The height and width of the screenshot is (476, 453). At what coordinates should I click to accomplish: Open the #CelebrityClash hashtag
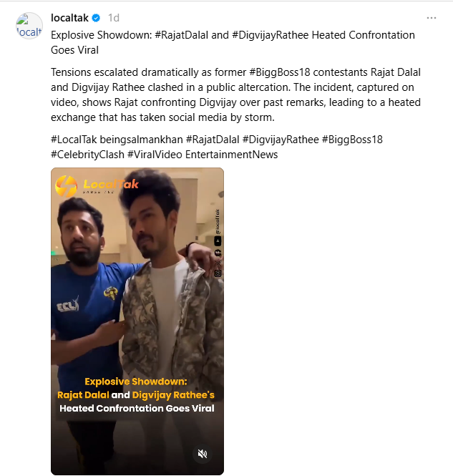coord(88,155)
